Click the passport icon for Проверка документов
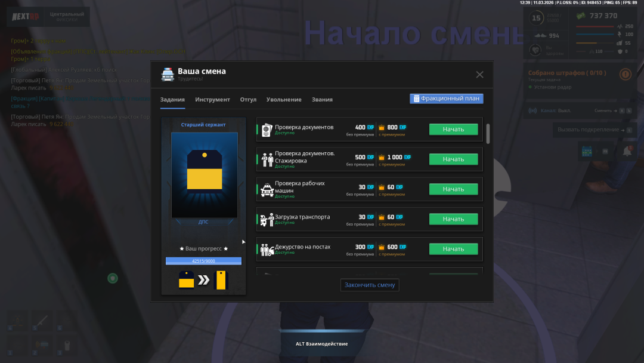The width and height of the screenshot is (644, 363). (x=266, y=130)
